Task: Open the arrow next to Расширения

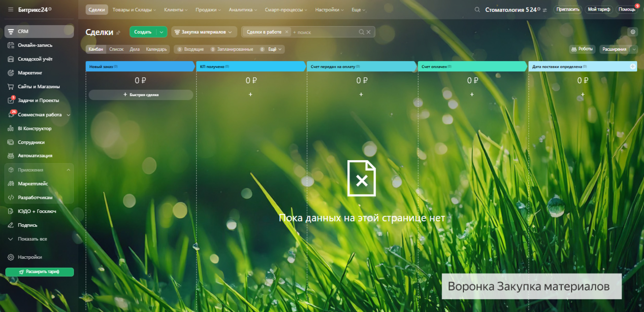Action: point(634,49)
